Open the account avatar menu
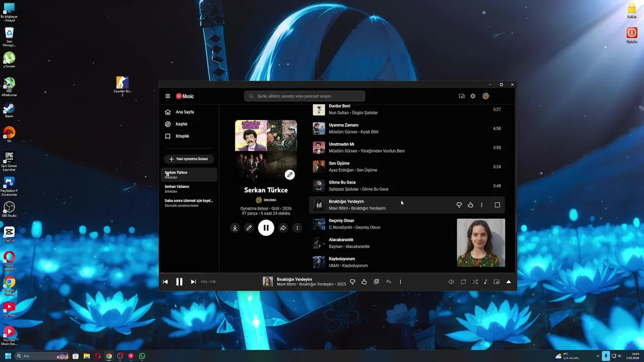This screenshot has width=644, height=362. [x=486, y=96]
